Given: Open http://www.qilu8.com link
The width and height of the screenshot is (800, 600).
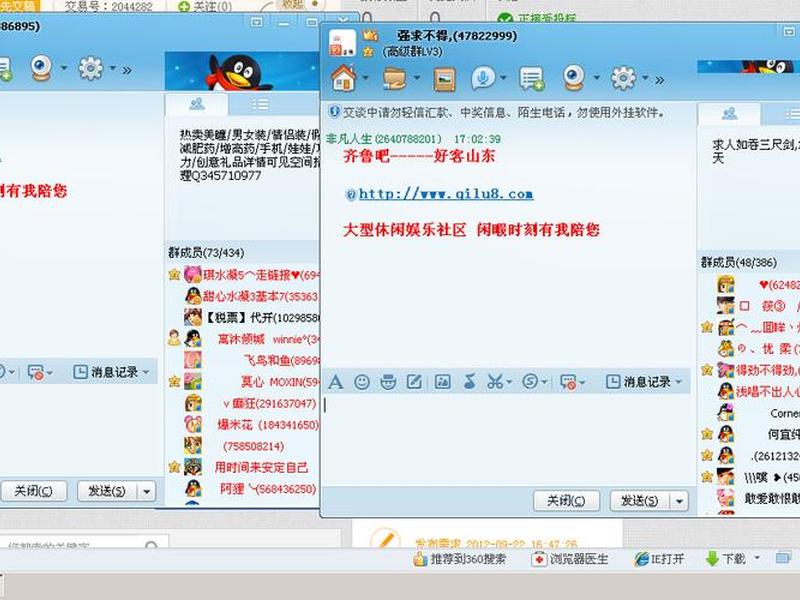Looking at the screenshot, I should click(446, 194).
